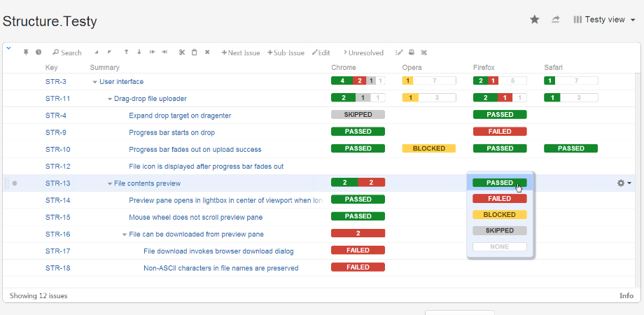Click the Safari progress bar for STR-3
The height and width of the screenshot is (315, 644).
571,81
